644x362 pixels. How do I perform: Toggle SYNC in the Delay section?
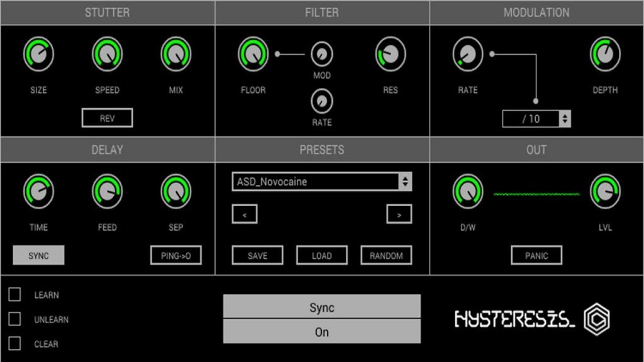click(39, 255)
